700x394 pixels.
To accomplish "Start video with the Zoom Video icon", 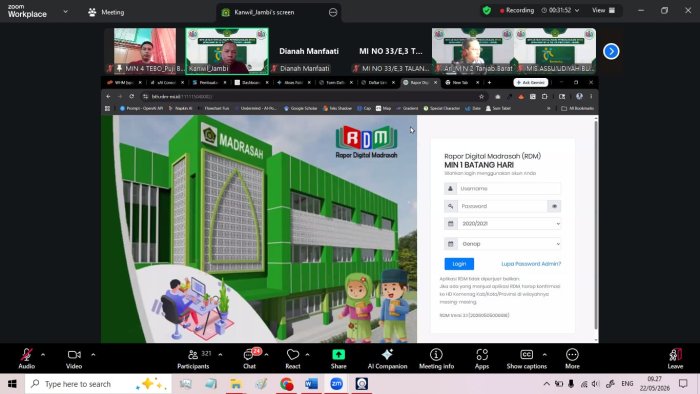I will pos(74,355).
